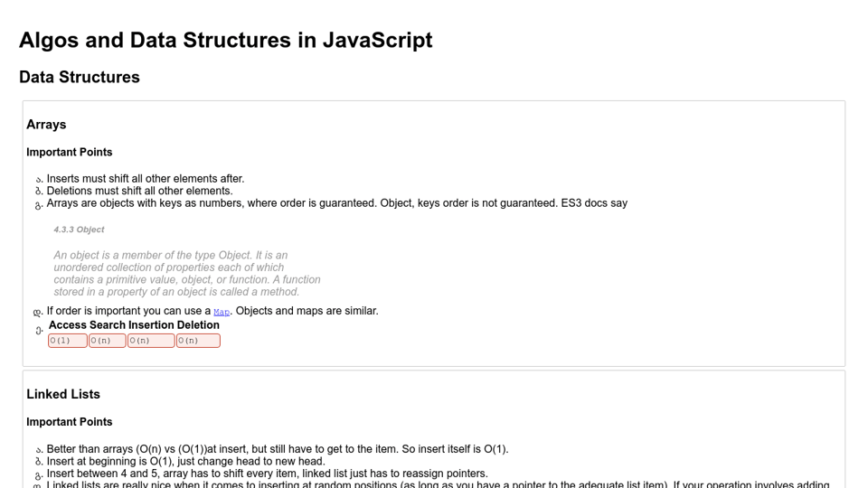Click the O(n) Deletion complexity cell
The image size is (868, 488).
tap(198, 341)
